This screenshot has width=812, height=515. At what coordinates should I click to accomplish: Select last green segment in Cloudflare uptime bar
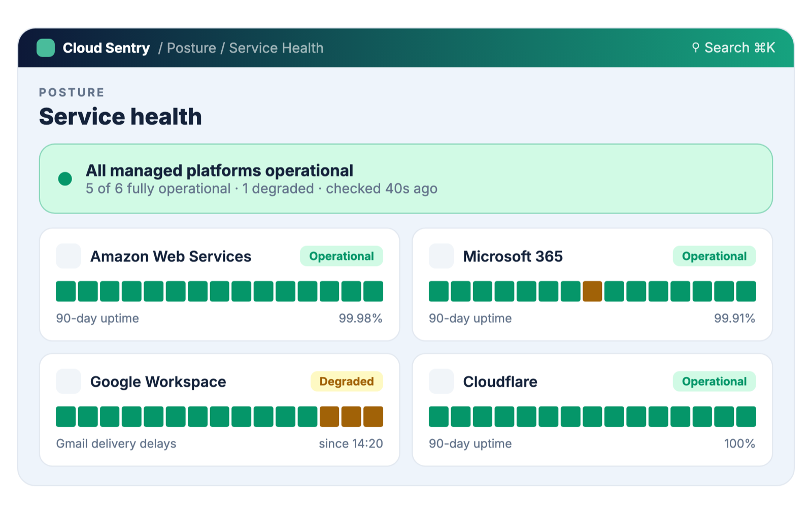(x=746, y=417)
